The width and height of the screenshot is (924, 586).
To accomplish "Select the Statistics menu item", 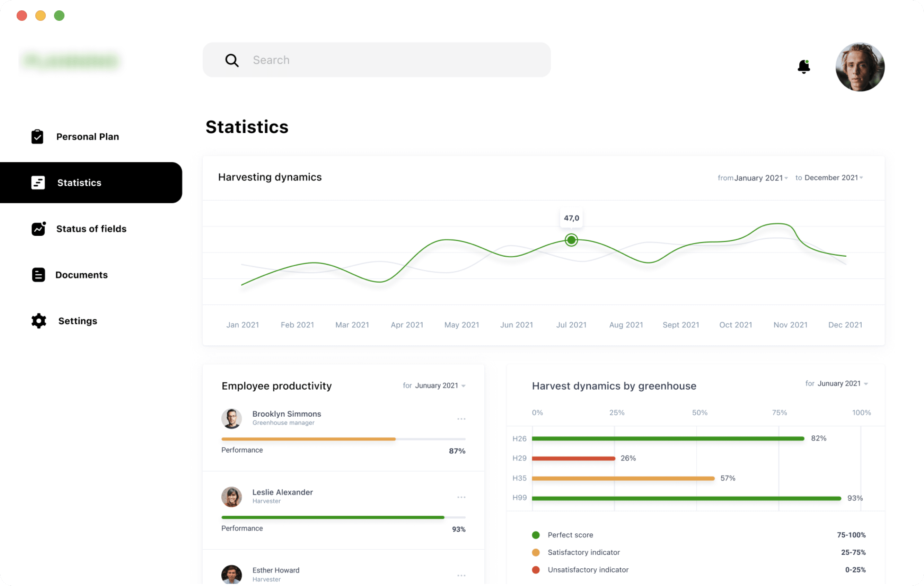I will tap(79, 183).
